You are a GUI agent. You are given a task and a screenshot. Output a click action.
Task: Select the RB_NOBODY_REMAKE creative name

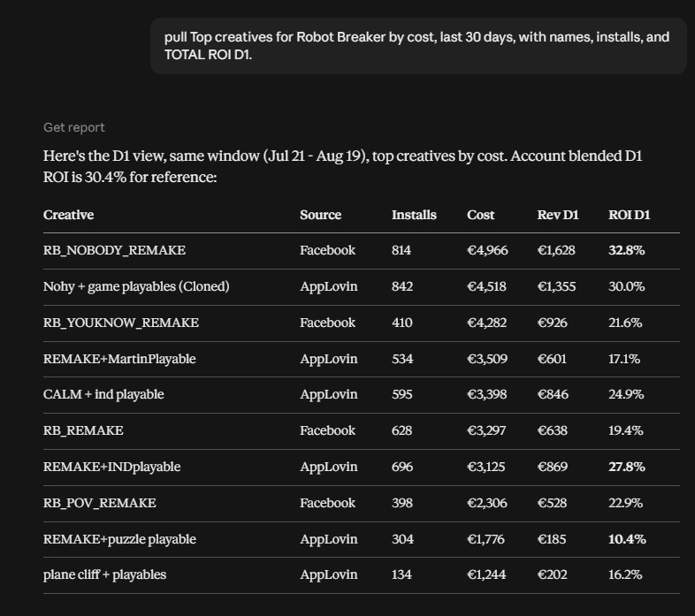click(114, 250)
